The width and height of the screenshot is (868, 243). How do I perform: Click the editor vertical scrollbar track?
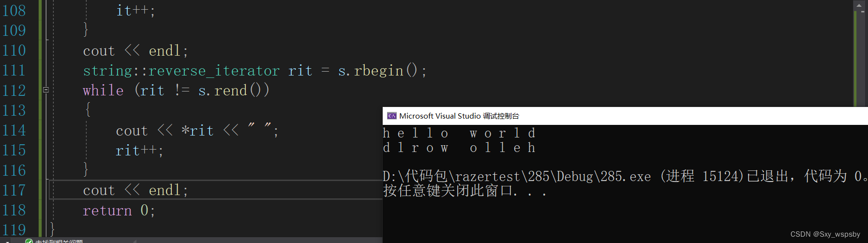pos(859,58)
